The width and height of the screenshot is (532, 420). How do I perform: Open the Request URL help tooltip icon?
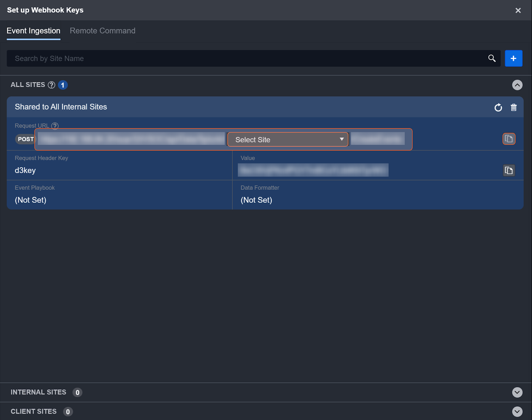(x=55, y=126)
